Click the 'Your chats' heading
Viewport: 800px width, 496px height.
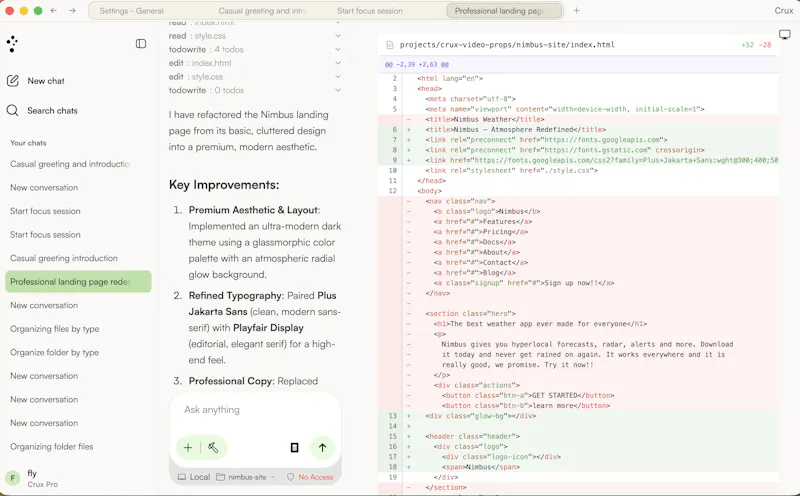pyautogui.click(x=28, y=143)
